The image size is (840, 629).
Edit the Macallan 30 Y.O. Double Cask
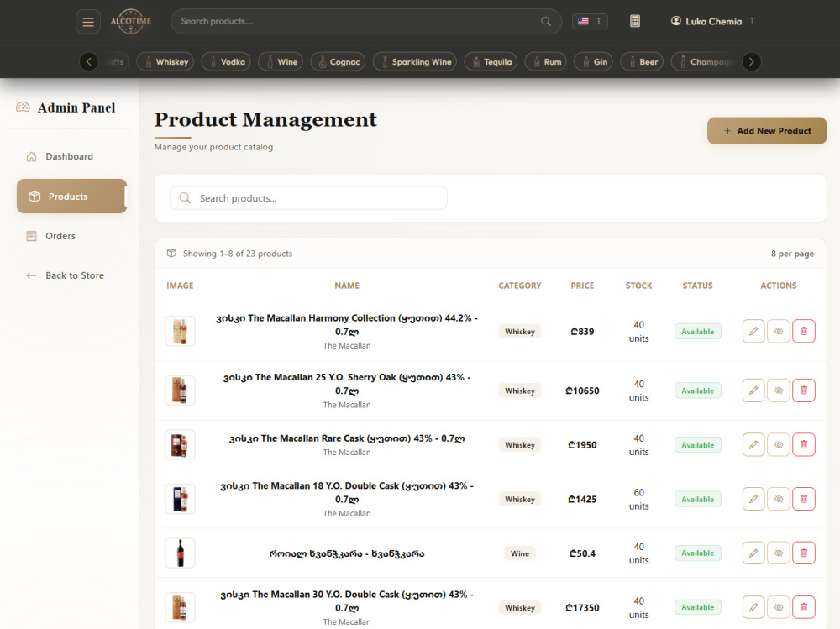tap(753, 607)
